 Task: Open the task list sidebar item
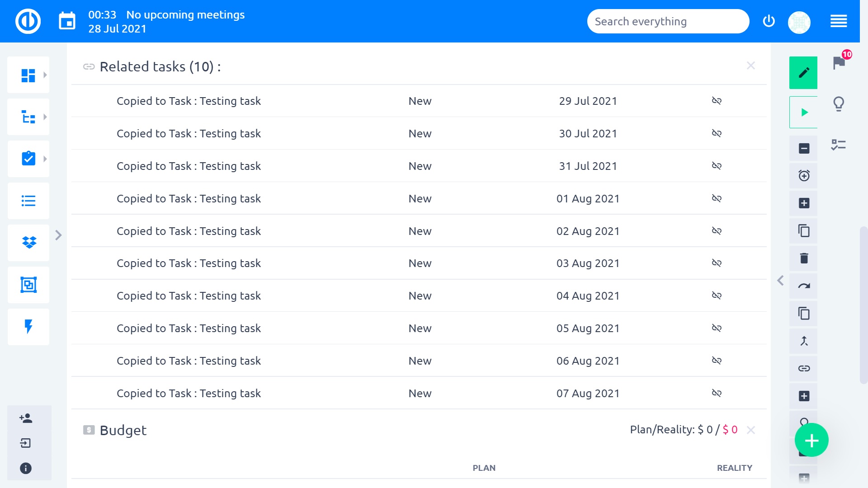tap(28, 201)
